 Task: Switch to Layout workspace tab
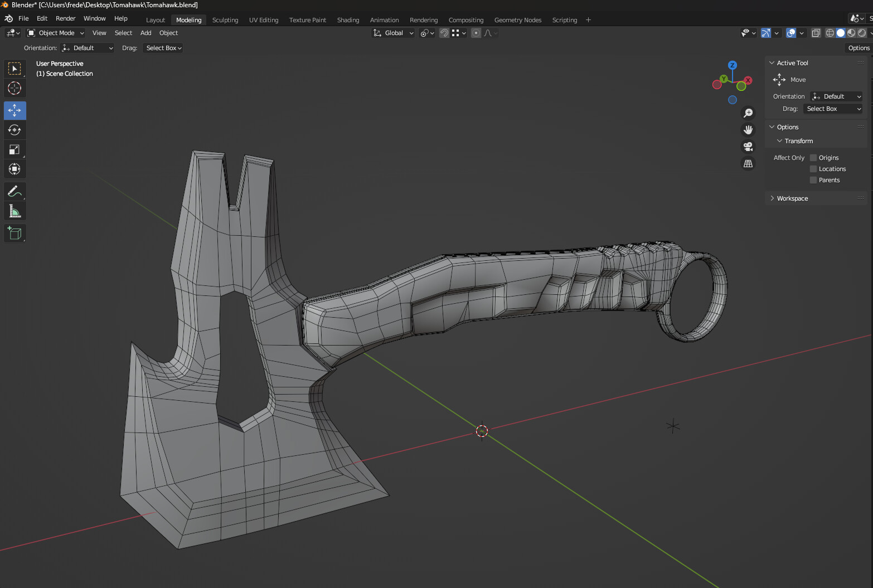(x=156, y=20)
